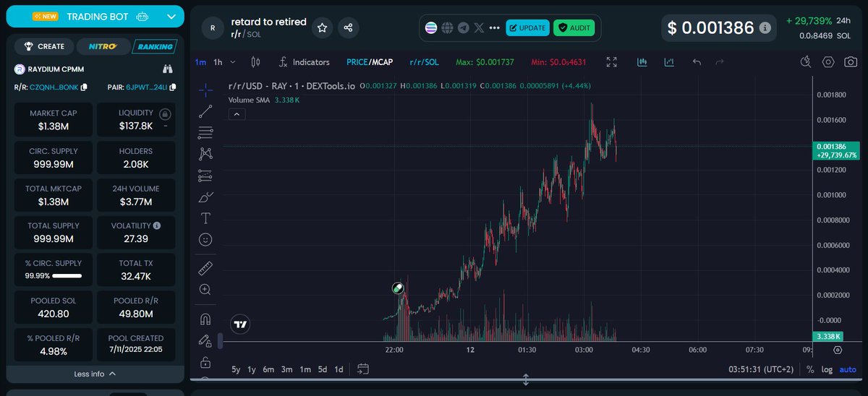
Task: Collapse the Volume SMA legend
Action: tap(236, 114)
